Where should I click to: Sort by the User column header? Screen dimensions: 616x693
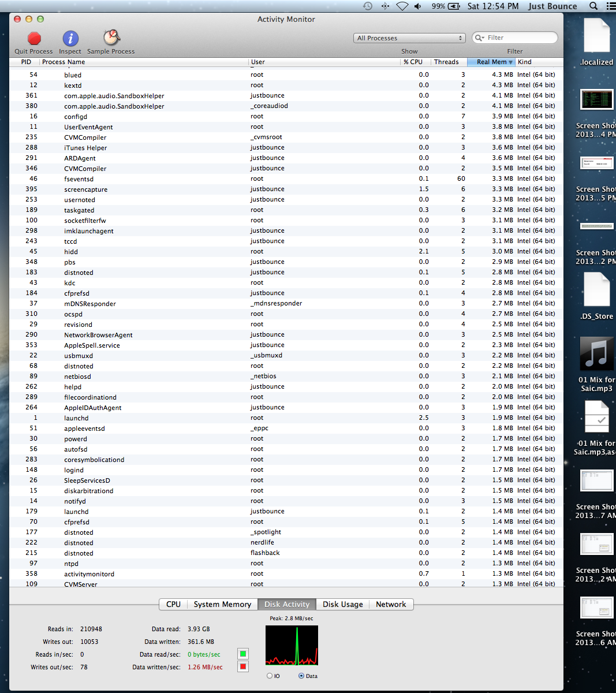point(325,62)
